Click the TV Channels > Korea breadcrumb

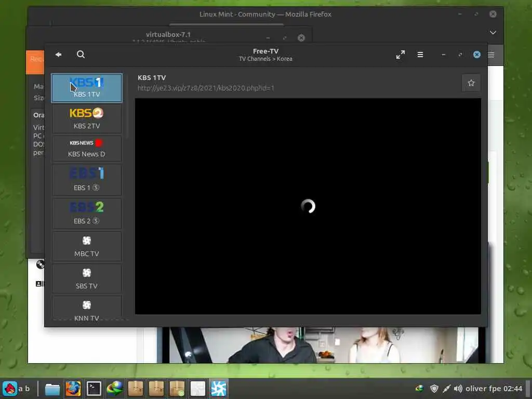pyautogui.click(x=265, y=59)
